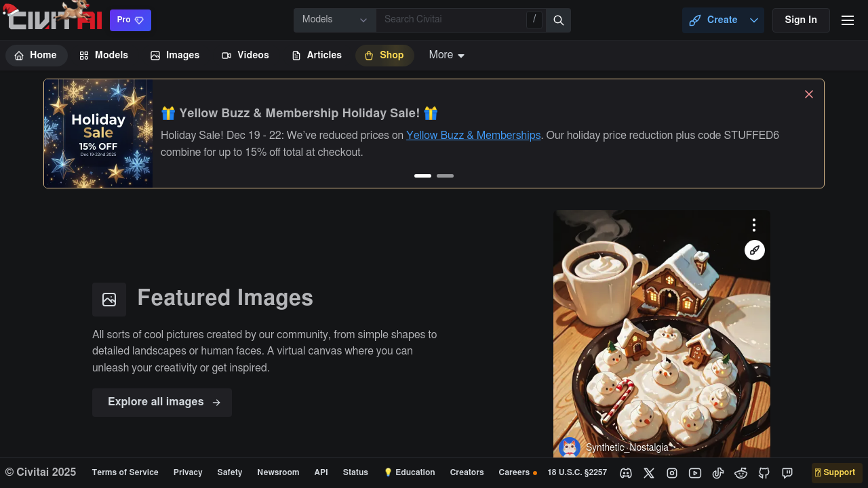This screenshot has height=488, width=868.
Task: Go to the Videos tab
Action: click(245, 56)
